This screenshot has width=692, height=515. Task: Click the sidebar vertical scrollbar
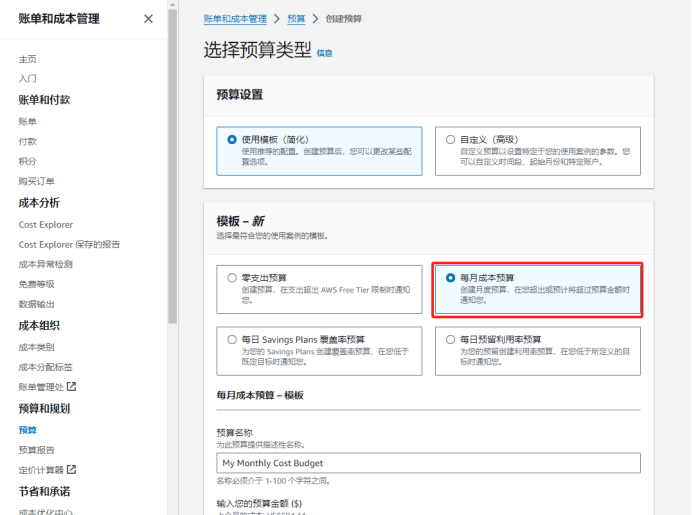pos(172,166)
